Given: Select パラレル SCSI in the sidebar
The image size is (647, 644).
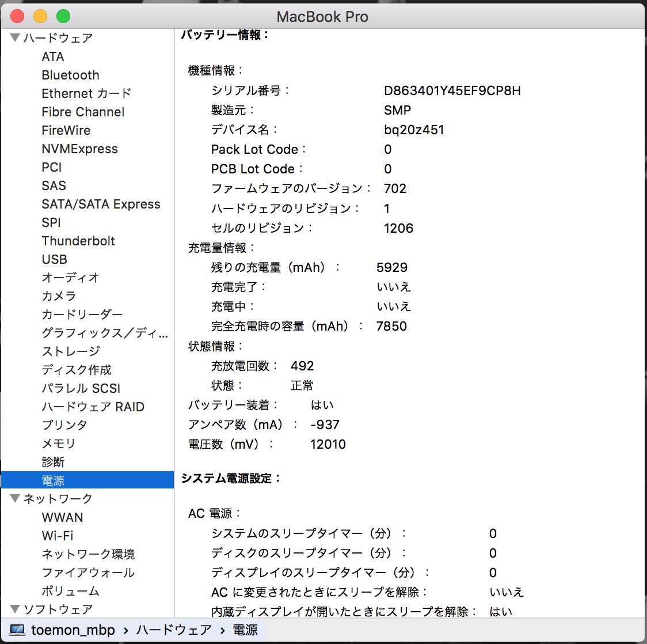Looking at the screenshot, I should pos(81,388).
